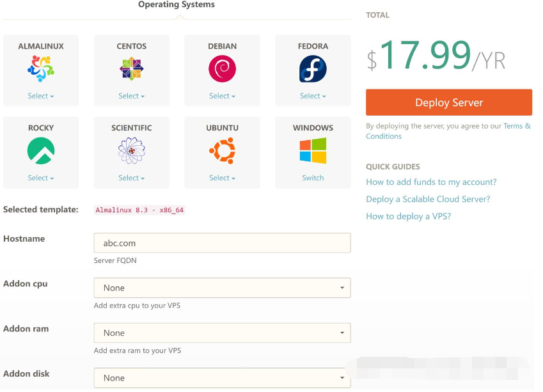Open the CentOS Select version dropdown
The height and width of the screenshot is (392, 543).
(132, 96)
